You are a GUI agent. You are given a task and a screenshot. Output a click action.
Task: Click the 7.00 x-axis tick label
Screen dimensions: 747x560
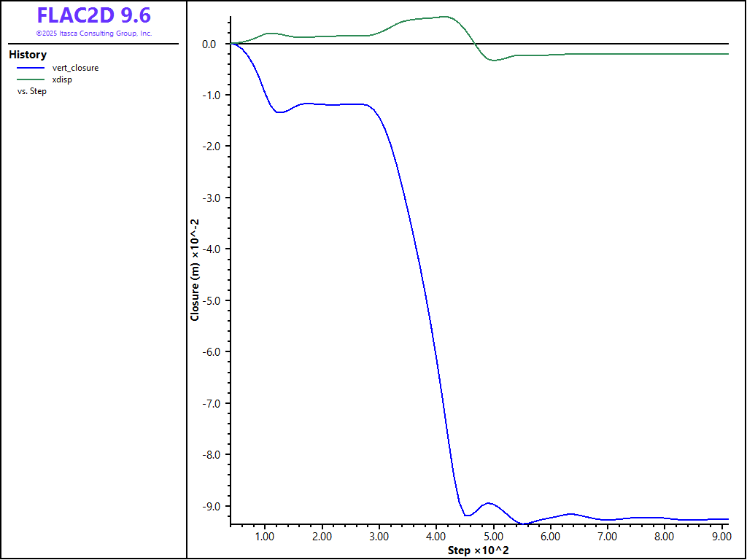607,536
